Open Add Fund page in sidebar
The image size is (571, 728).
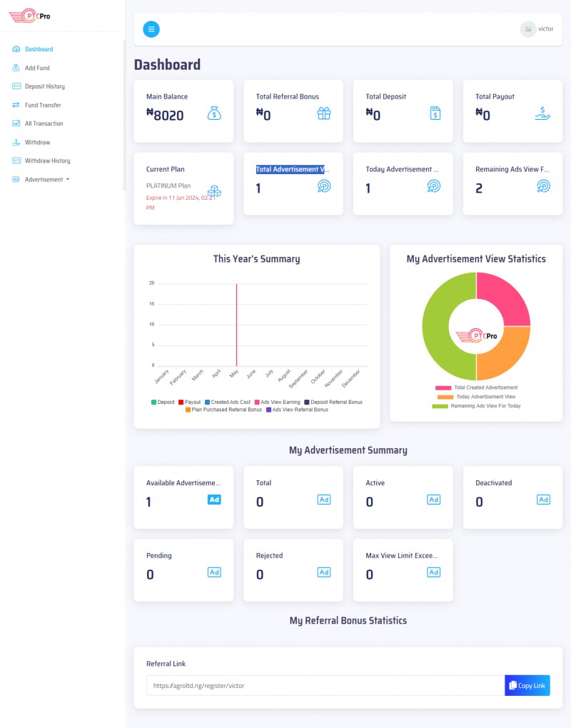(37, 68)
